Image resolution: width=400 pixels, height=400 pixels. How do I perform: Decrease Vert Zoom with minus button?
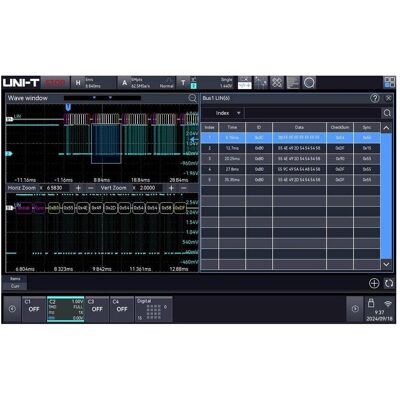(x=183, y=188)
